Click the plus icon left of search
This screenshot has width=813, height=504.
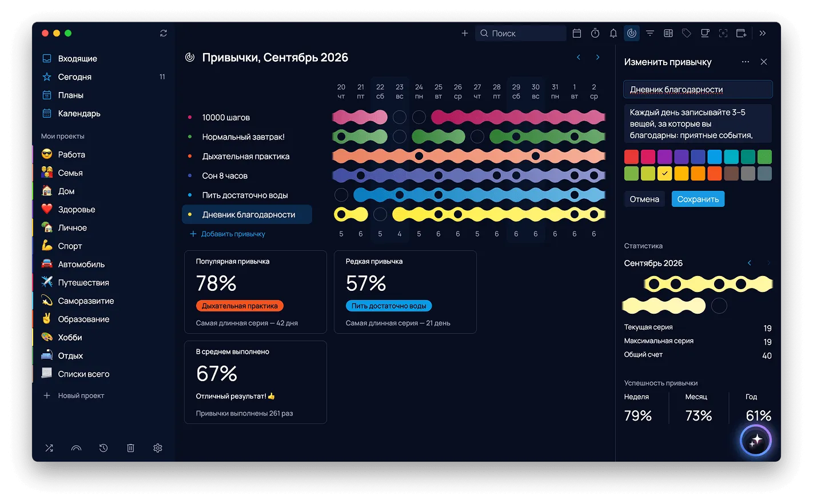(465, 33)
